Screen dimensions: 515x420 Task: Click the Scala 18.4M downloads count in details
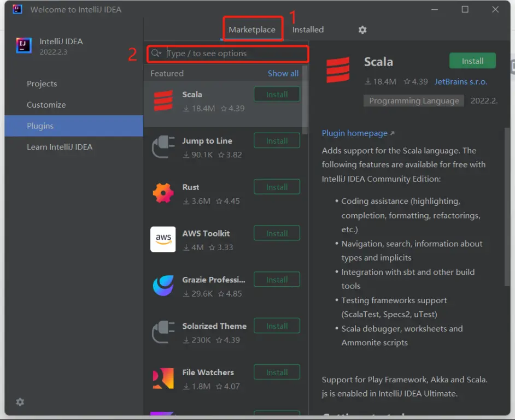pos(381,81)
